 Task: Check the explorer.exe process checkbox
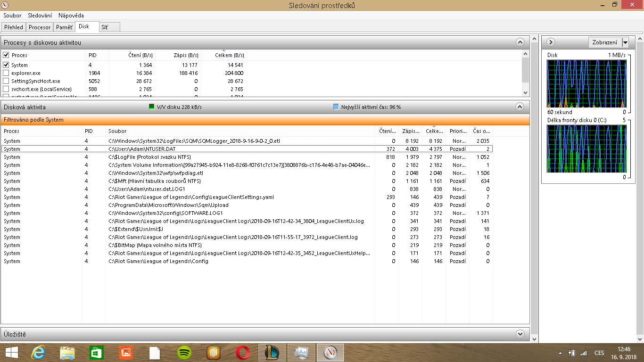[6, 73]
